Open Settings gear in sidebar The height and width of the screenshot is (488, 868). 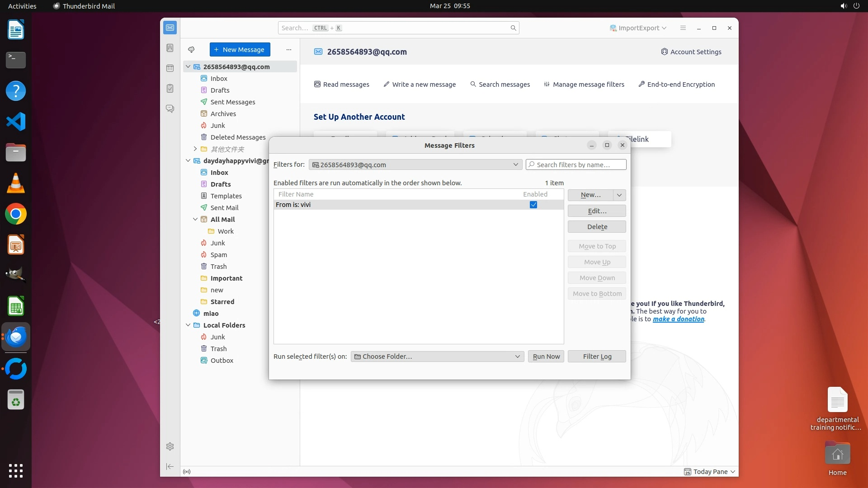(x=170, y=446)
